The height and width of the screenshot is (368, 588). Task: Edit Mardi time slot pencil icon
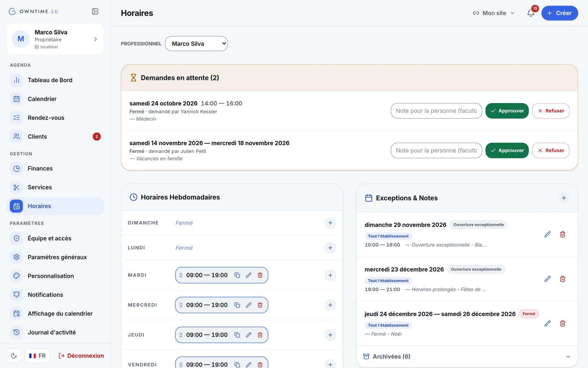(249, 275)
